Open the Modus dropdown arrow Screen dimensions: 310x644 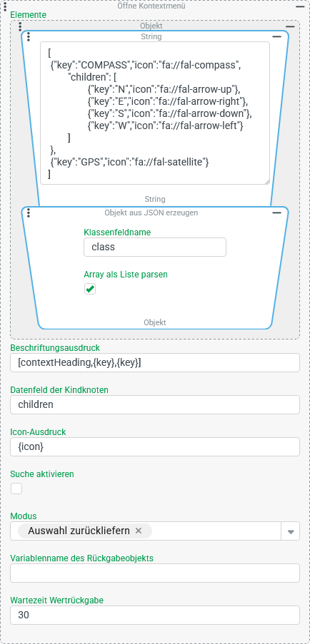click(x=291, y=531)
